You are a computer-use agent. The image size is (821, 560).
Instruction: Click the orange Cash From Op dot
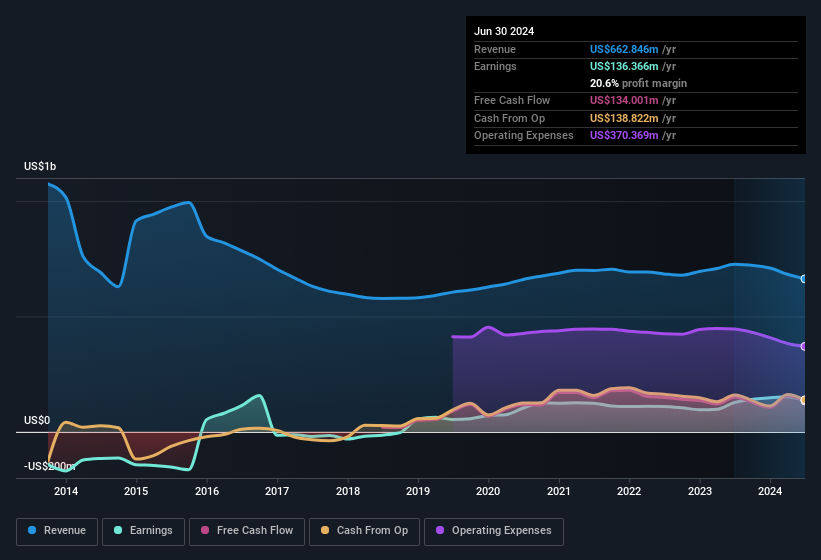pyautogui.click(x=326, y=531)
